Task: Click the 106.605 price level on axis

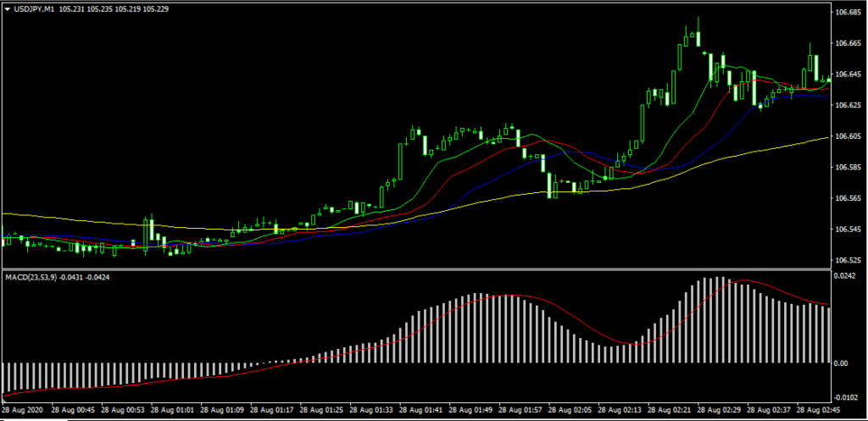Action: pyautogui.click(x=849, y=136)
